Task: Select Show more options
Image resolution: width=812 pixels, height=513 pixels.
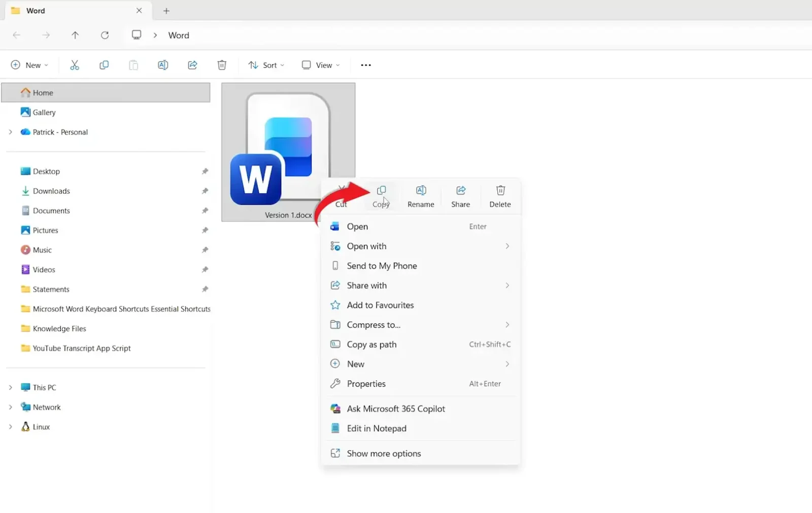Action: [x=421, y=454]
